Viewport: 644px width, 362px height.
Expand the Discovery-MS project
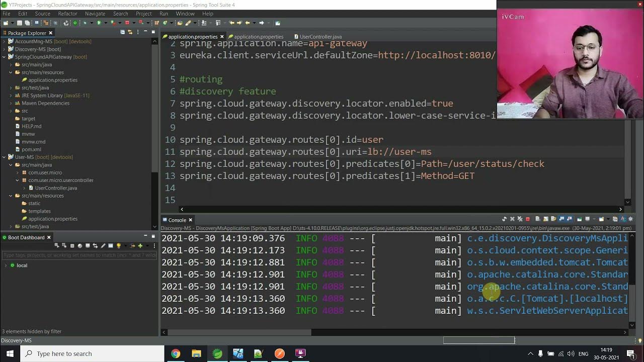(4, 49)
